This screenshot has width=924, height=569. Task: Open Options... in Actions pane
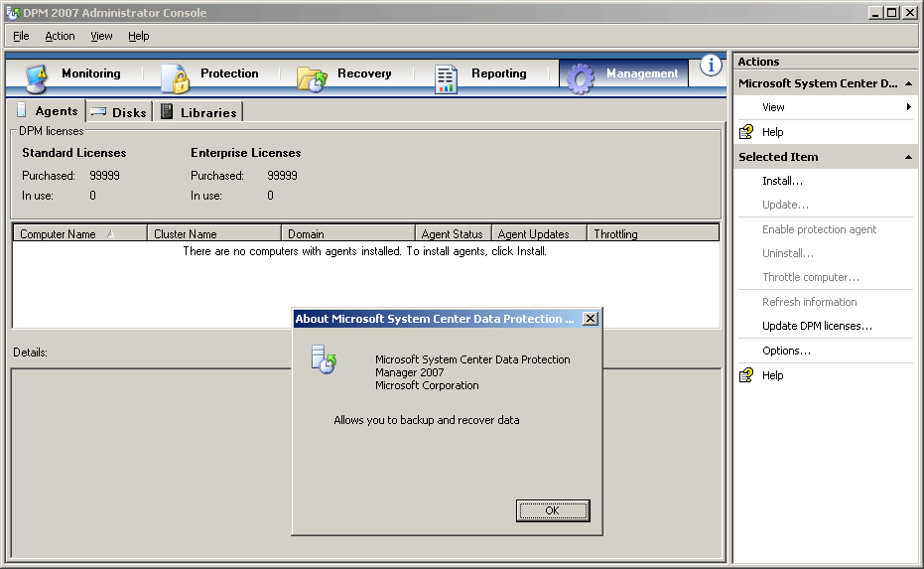(786, 351)
